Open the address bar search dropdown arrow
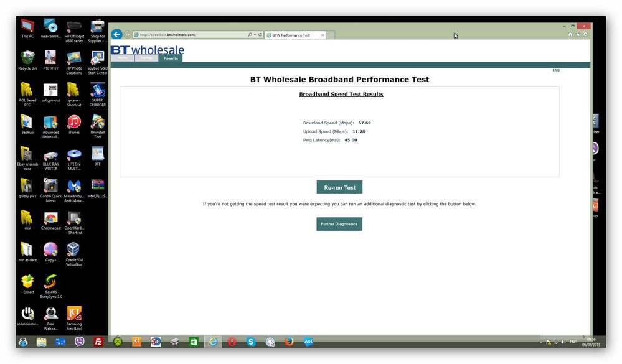622x364 pixels. [255, 34]
